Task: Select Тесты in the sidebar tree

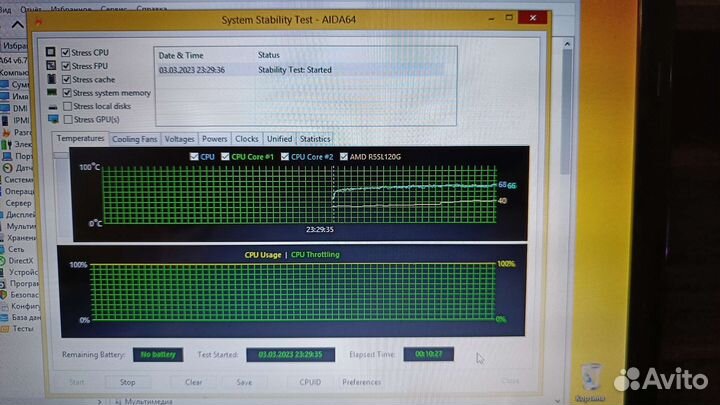Action: [x=22, y=329]
